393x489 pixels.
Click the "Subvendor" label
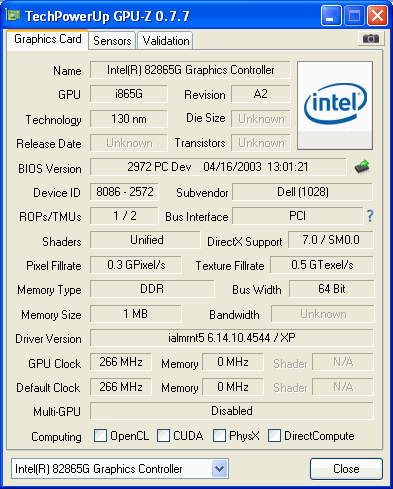pos(202,193)
